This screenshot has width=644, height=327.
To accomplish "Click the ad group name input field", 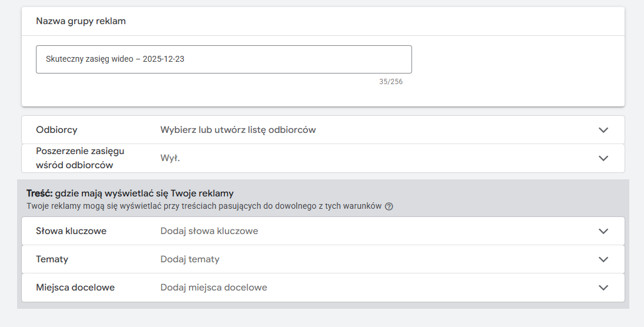I will click(224, 59).
